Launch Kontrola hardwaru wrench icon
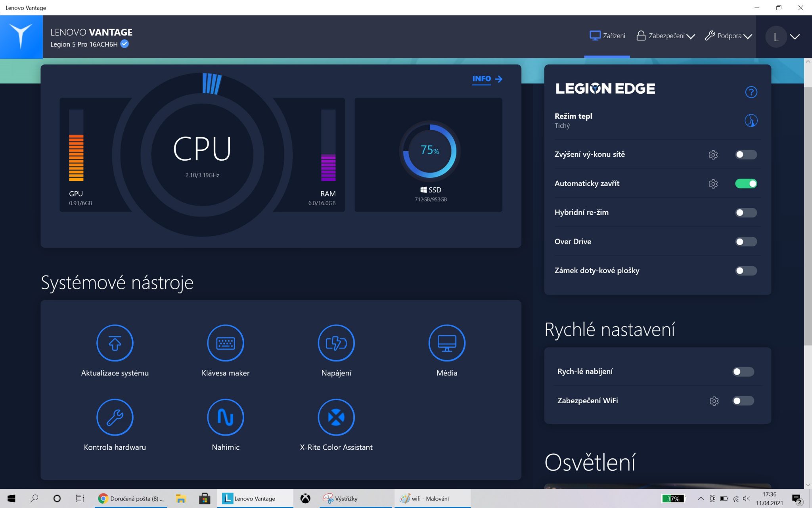This screenshot has height=508, width=812. tap(115, 417)
